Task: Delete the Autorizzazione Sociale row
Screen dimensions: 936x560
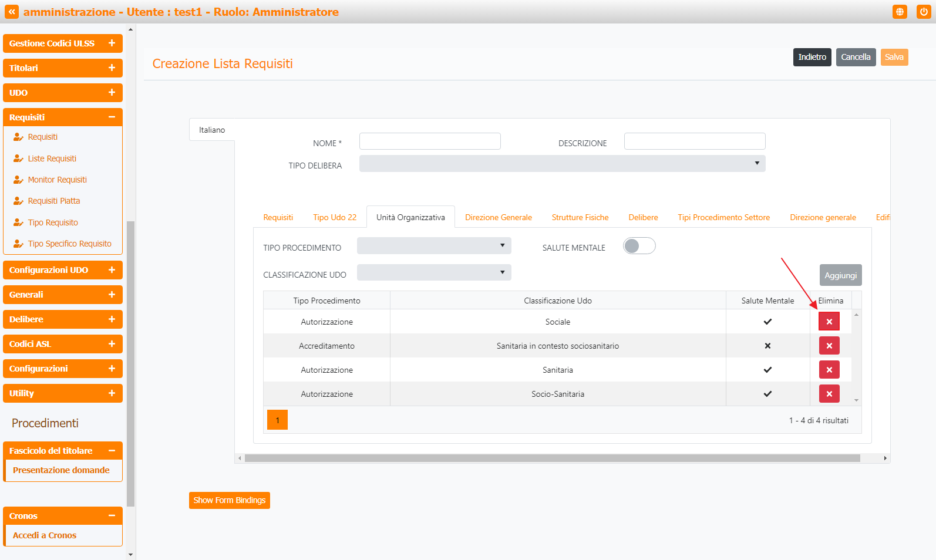Action: point(829,322)
